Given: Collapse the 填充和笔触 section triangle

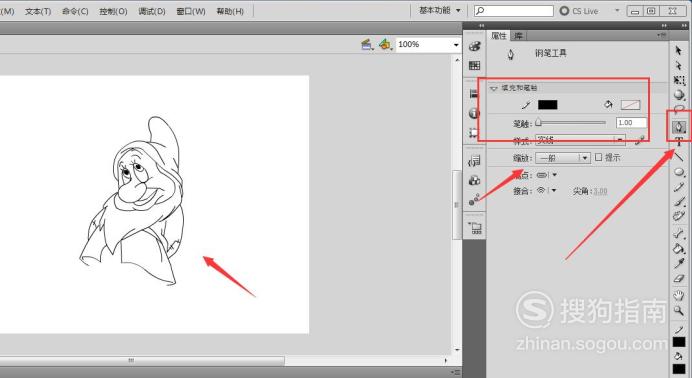Looking at the screenshot, I should 493,88.
